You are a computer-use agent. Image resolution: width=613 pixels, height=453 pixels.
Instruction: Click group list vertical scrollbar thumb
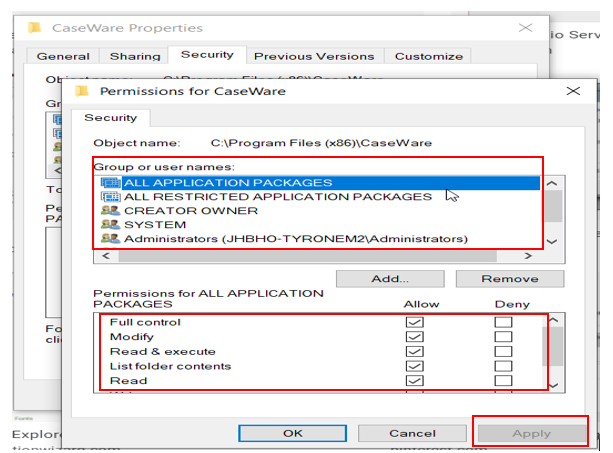tap(553, 206)
